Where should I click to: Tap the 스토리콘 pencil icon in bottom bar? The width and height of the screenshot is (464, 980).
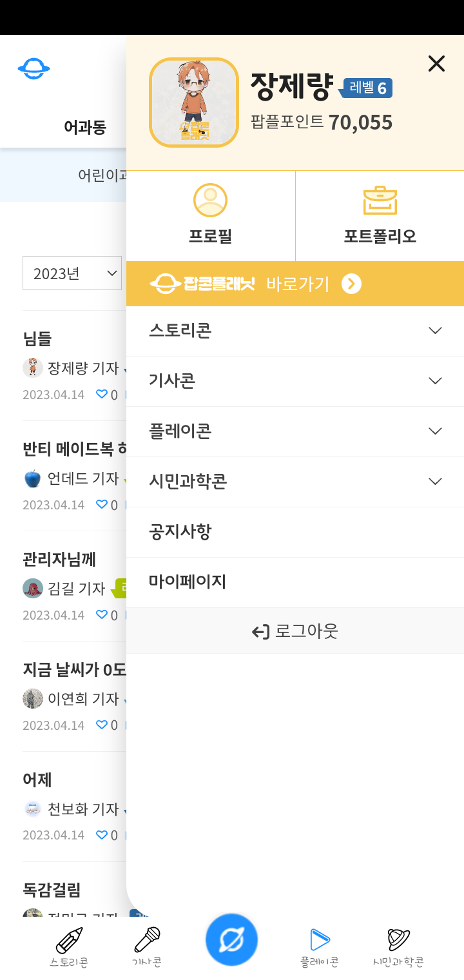pos(69,941)
